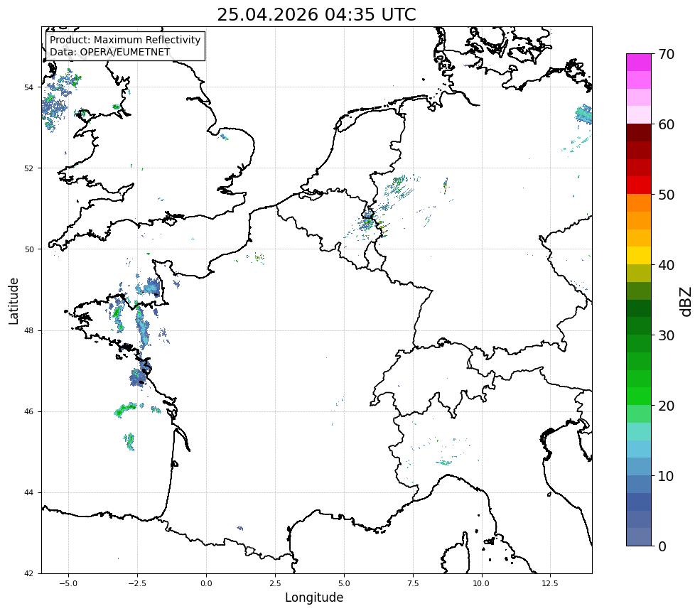Image resolution: width=700 pixels, height=611 pixels.
Task: Click the 48 latitude tick label
Action: coord(29,330)
